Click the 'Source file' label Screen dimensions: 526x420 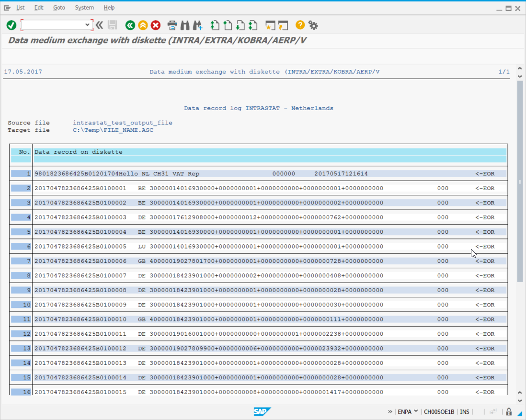(29, 123)
